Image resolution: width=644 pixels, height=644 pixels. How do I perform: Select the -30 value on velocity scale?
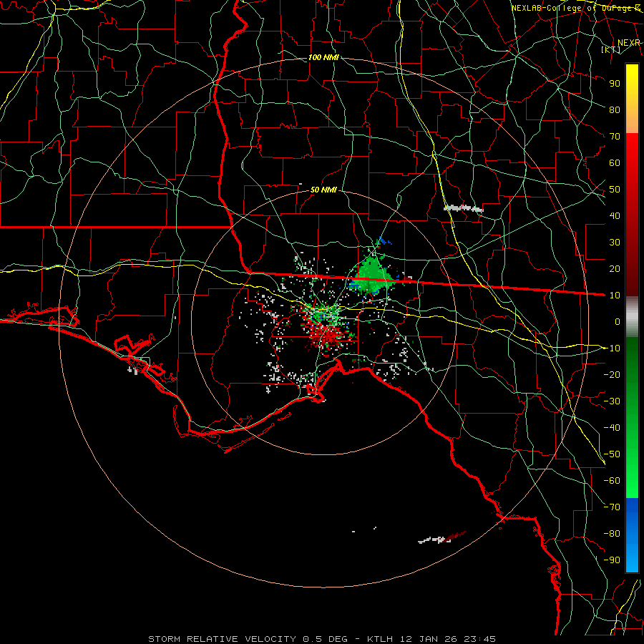click(x=612, y=401)
